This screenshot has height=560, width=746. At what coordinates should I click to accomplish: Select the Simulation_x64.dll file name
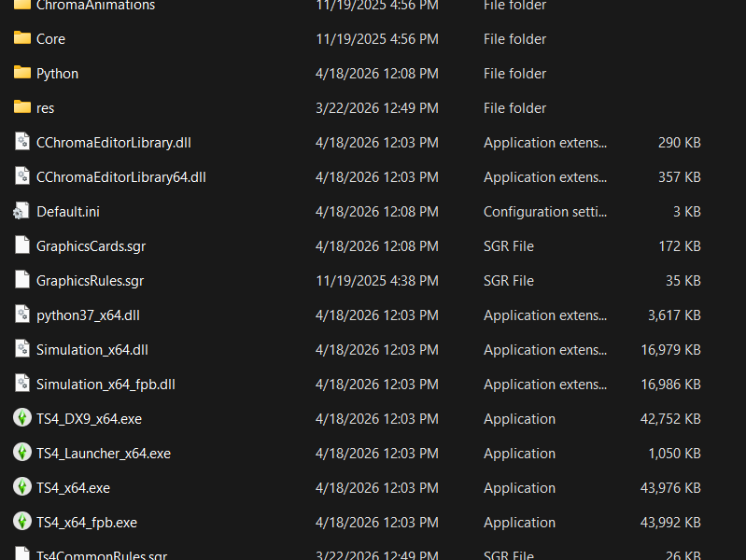click(91, 350)
